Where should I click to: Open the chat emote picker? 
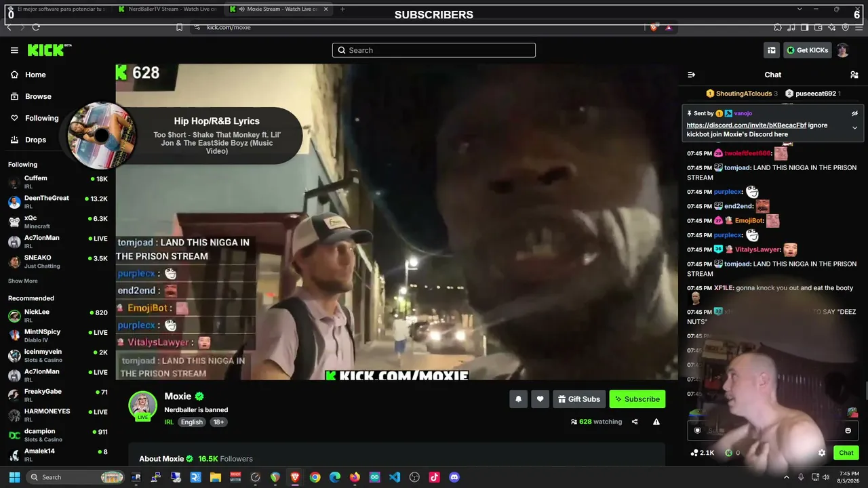coord(848,430)
